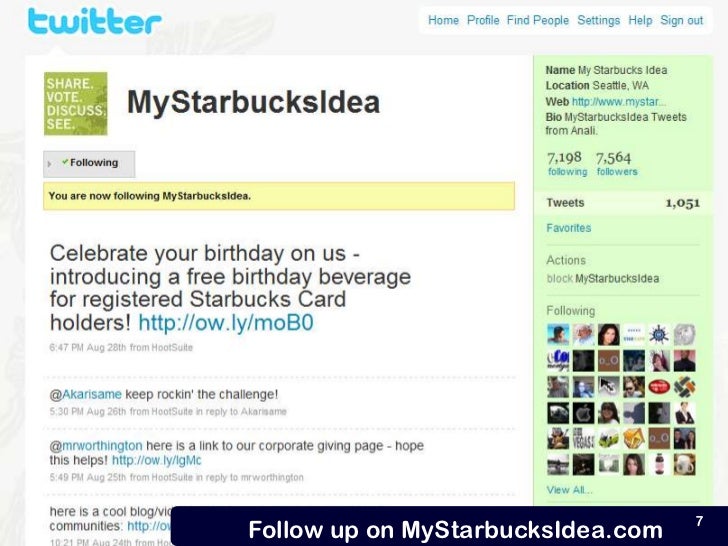Go to Settings in the top navigation
This screenshot has height=546, width=728.
[x=598, y=20]
